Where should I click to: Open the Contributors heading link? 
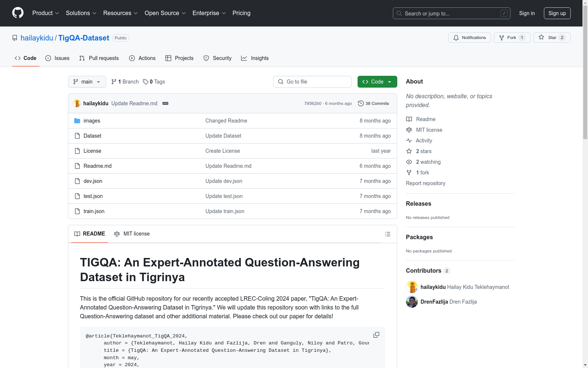tap(428, 270)
